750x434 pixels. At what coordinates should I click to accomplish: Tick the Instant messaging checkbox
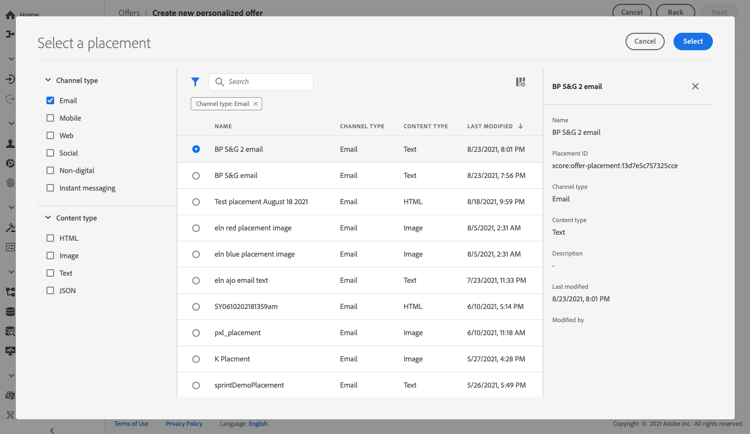click(50, 188)
